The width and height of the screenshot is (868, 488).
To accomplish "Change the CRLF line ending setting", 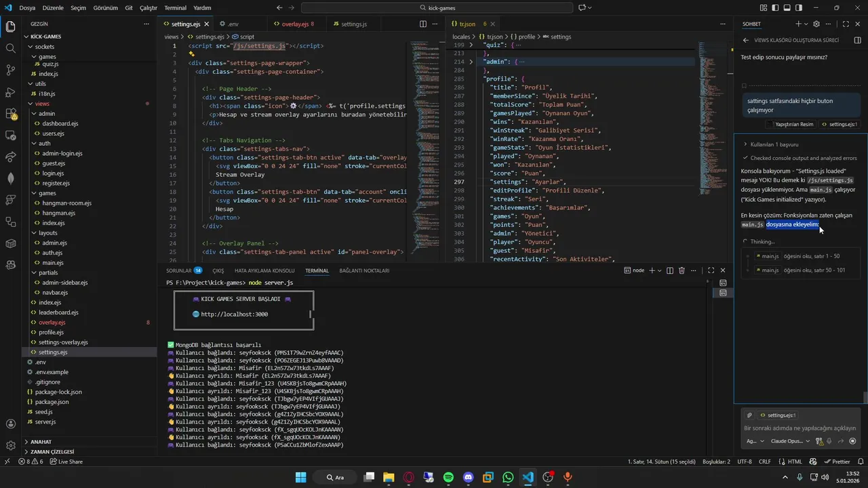I will click(764, 462).
